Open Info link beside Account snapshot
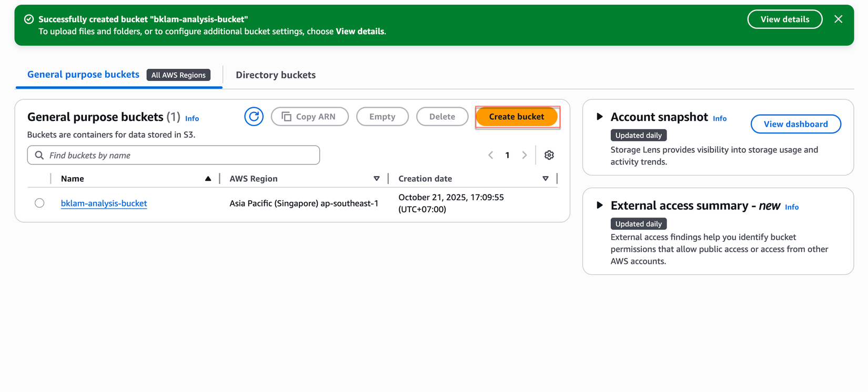 click(x=719, y=119)
